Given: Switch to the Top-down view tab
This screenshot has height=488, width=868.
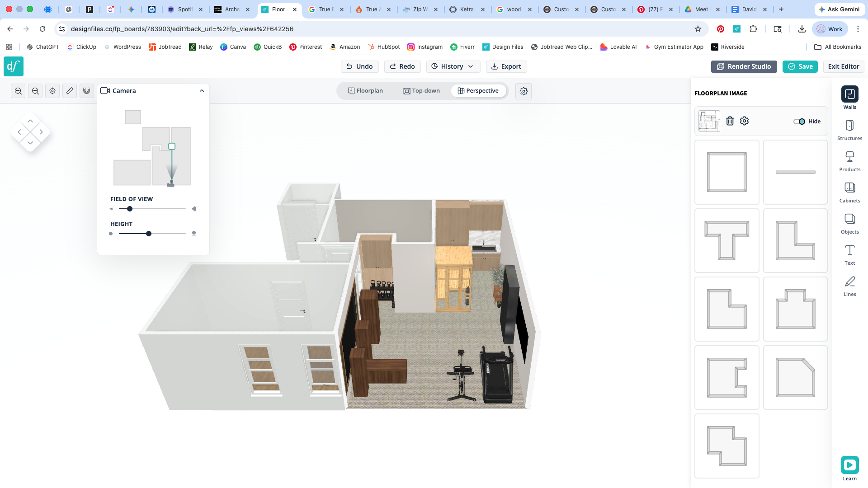Looking at the screenshot, I should tap(421, 91).
